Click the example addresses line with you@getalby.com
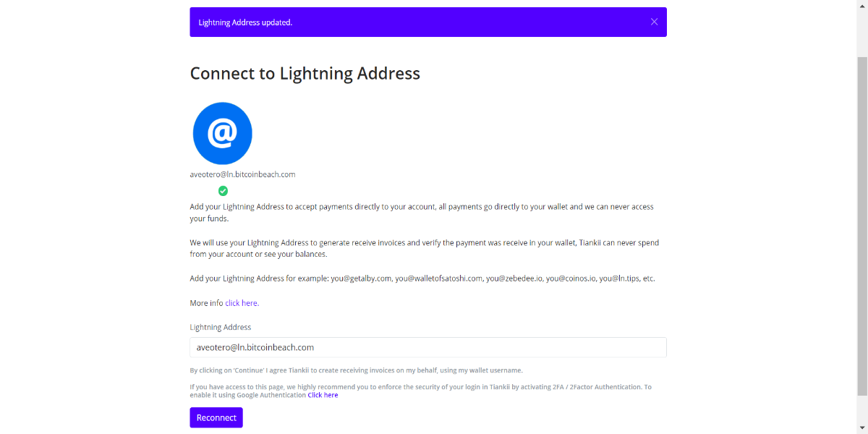This screenshot has width=868, height=434. coord(422,278)
